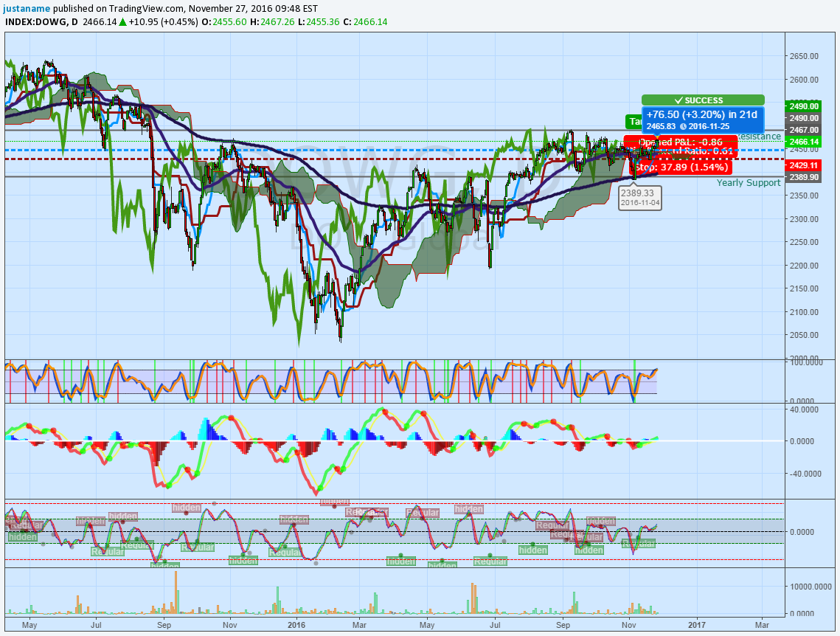This screenshot has height=636, width=840.
Task: Click the green up-triangle price change icon
Action: tap(122, 22)
